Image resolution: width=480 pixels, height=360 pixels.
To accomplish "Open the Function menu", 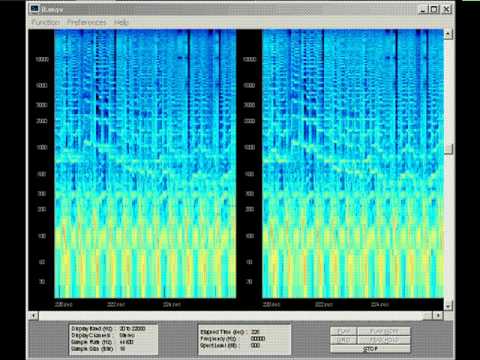I will [x=45, y=22].
